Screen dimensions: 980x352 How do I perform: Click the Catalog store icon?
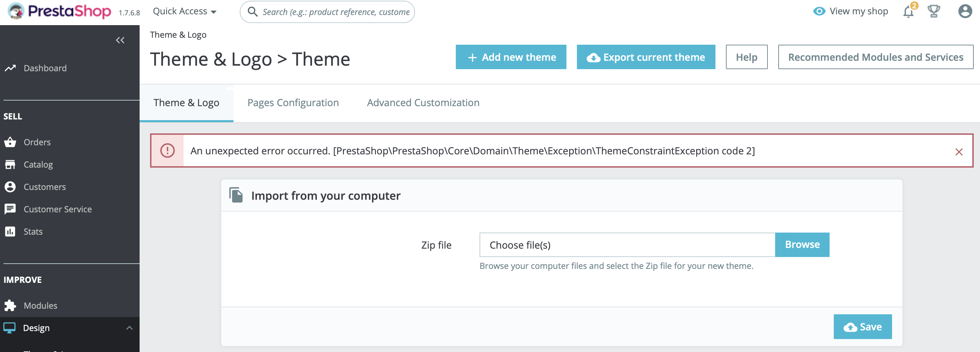click(10, 164)
